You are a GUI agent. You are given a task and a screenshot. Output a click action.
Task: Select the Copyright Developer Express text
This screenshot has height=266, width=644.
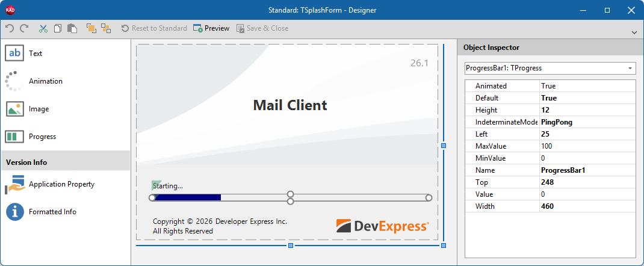(220, 221)
